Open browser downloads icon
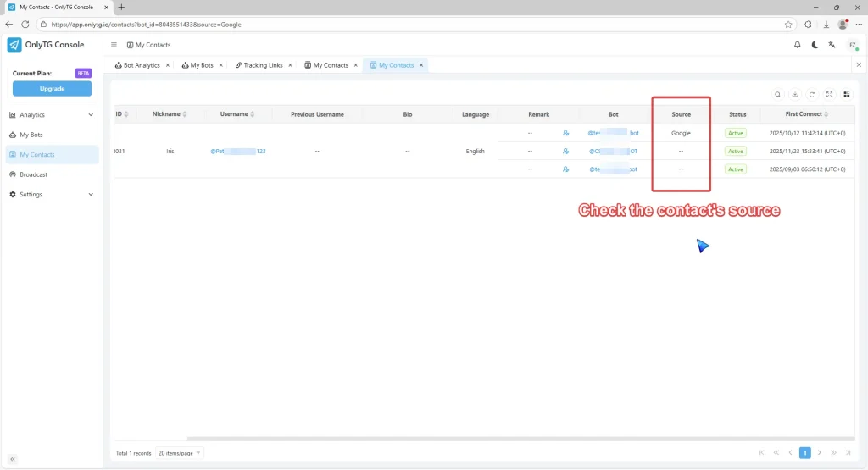Screen dimensions: 868x470 click(826, 25)
